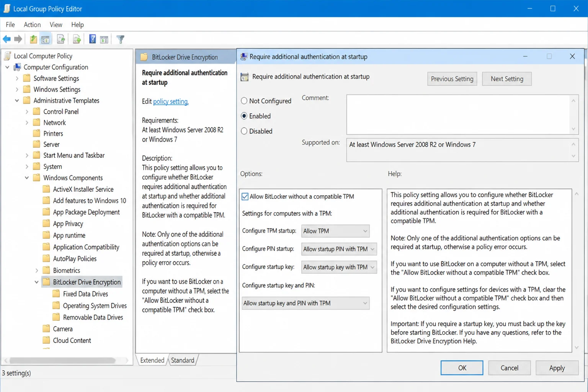Click the Printers folder icon
This screenshot has height=392, width=588.
[x=37, y=133]
